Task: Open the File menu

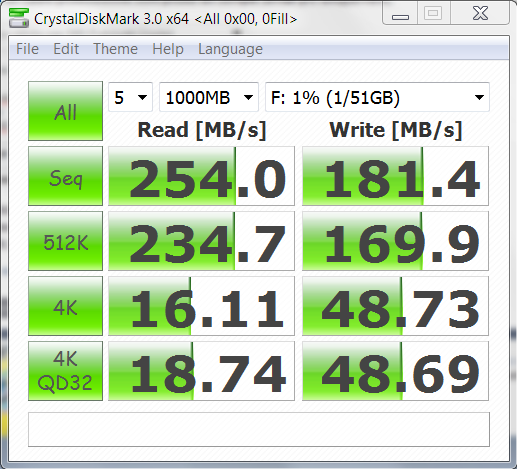Action: point(27,49)
